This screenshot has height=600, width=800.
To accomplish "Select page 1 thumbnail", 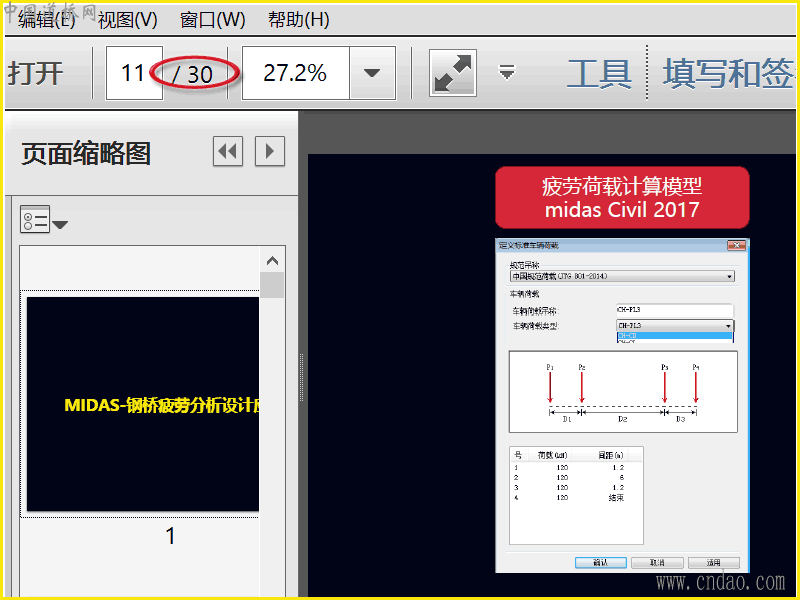I will pos(143,404).
